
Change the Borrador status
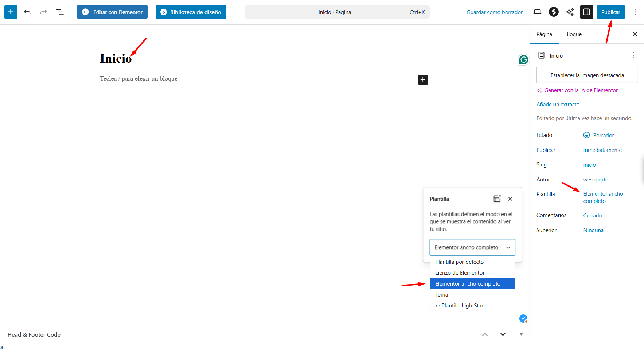[599, 135]
